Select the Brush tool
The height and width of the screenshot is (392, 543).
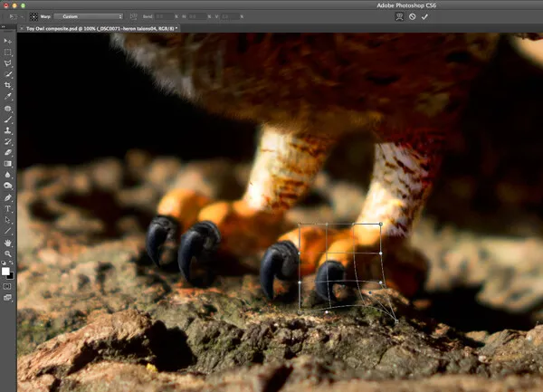click(x=8, y=120)
